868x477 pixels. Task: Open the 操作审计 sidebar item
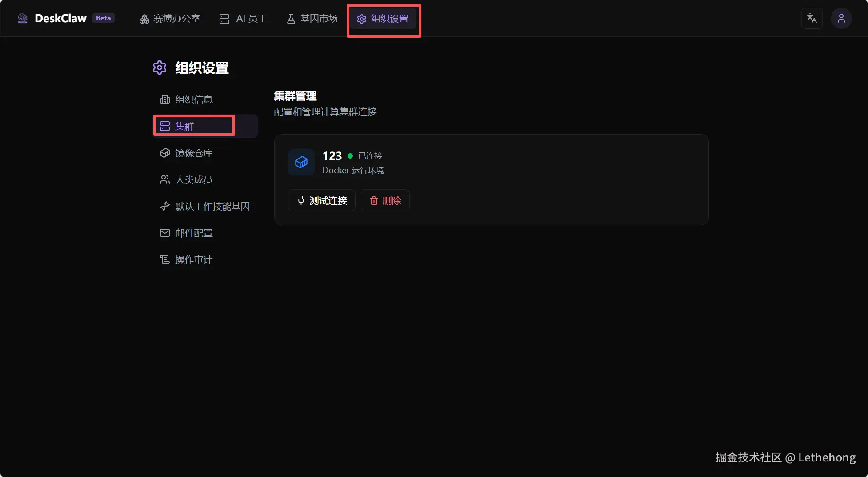(x=205, y=259)
